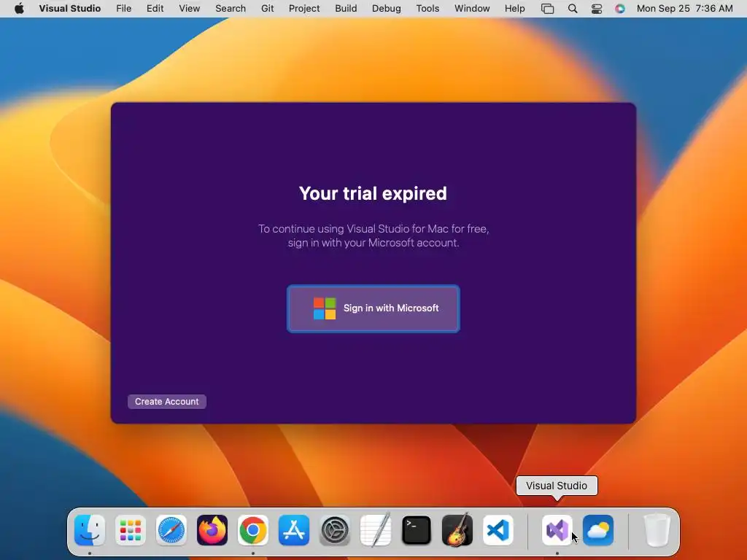747x560 pixels.
Task: Click the Visual Studio icon in Dock
Action: tap(557, 530)
